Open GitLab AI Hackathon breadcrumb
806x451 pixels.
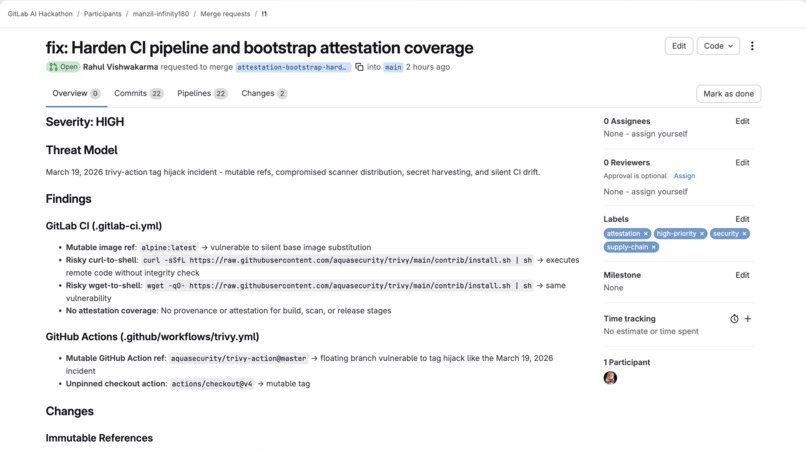click(x=40, y=14)
